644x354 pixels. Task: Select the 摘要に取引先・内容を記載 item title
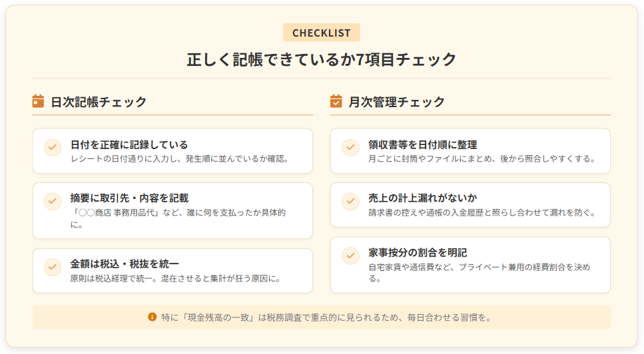(x=129, y=198)
